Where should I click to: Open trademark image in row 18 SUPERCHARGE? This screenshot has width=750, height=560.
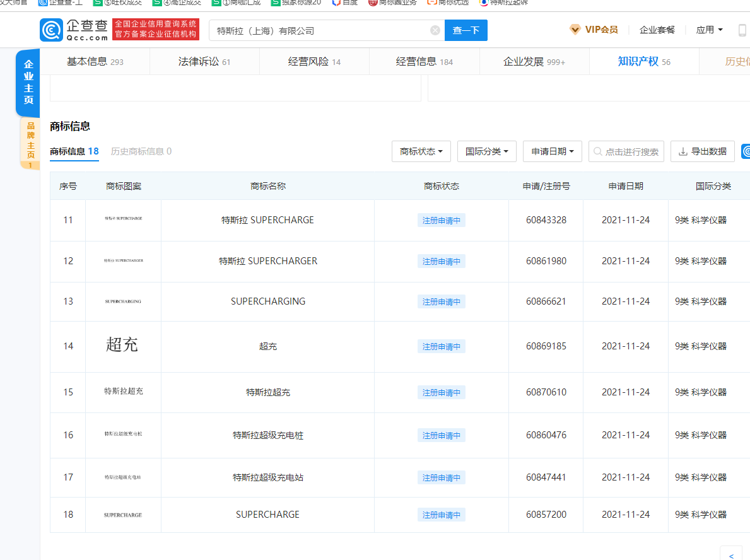point(123,515)
